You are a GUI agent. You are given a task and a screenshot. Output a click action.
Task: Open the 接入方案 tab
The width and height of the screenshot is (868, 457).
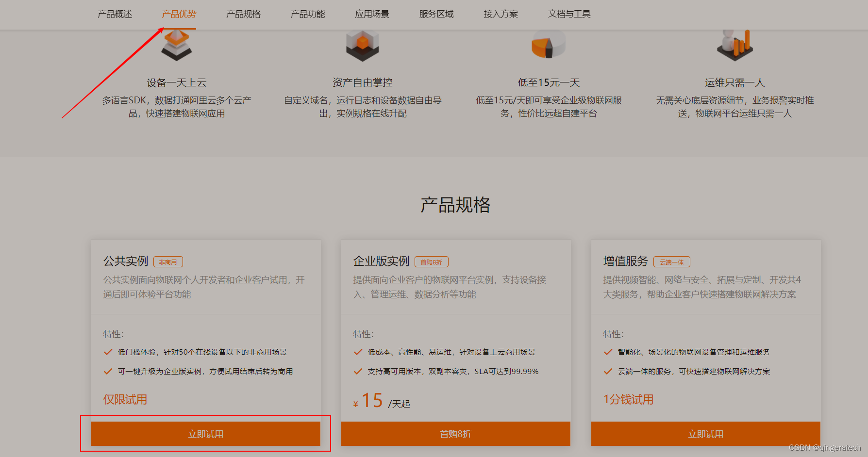point(501,14)
